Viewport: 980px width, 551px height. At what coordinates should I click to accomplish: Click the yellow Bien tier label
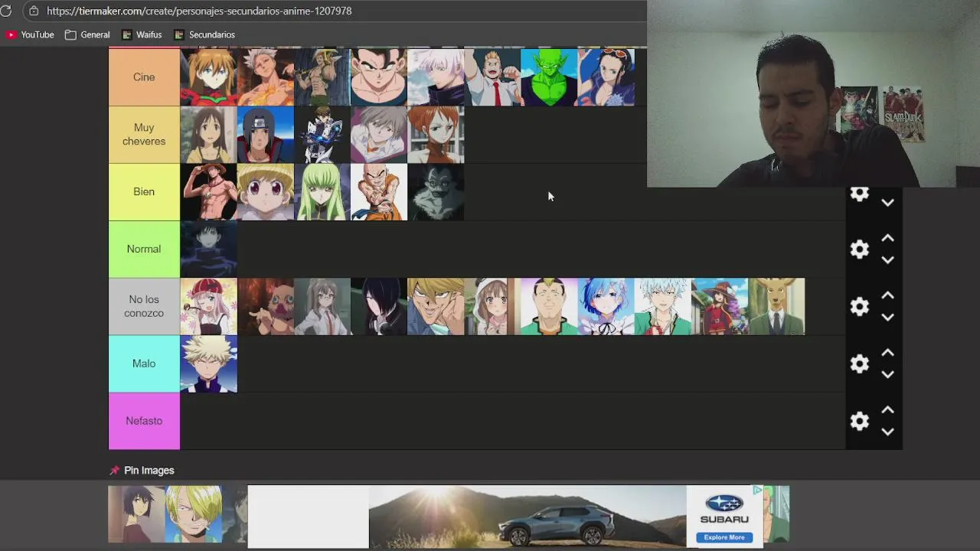[144, 192]
